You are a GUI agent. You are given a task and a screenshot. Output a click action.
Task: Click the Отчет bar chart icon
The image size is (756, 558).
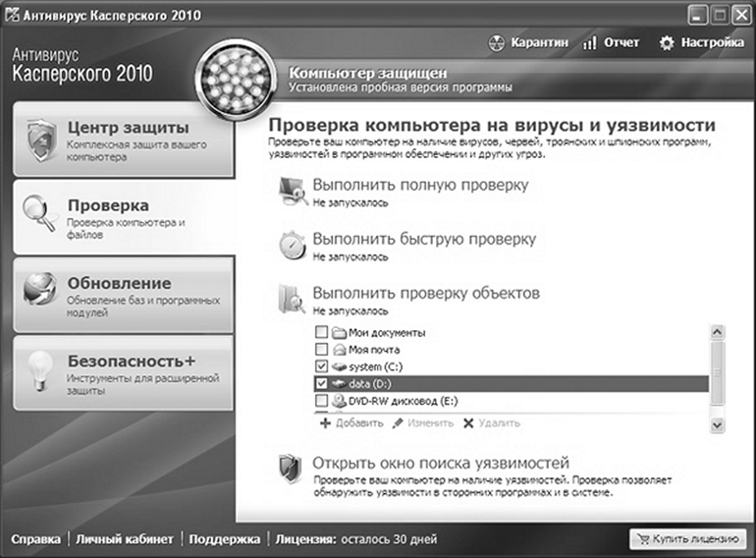pos(589,43)
